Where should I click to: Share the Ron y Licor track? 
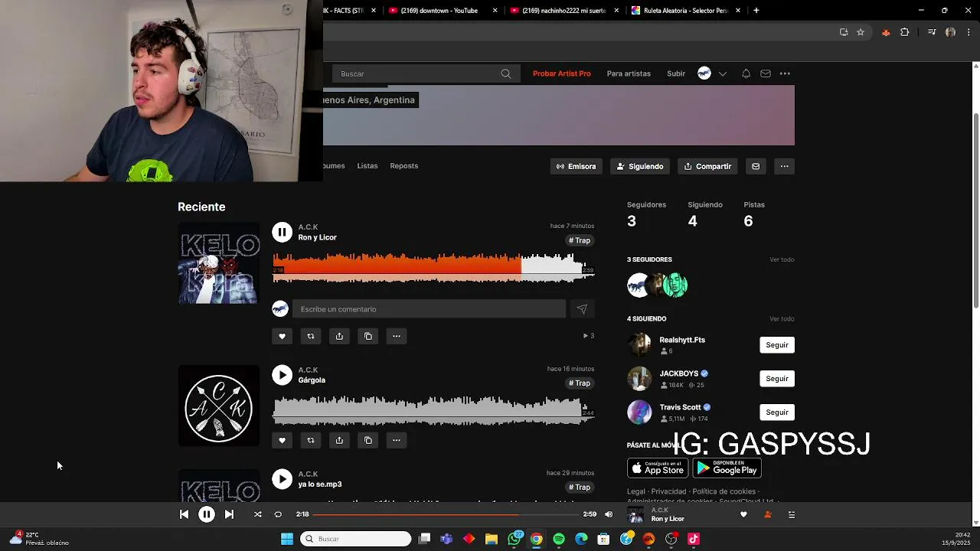pos(339,336)
